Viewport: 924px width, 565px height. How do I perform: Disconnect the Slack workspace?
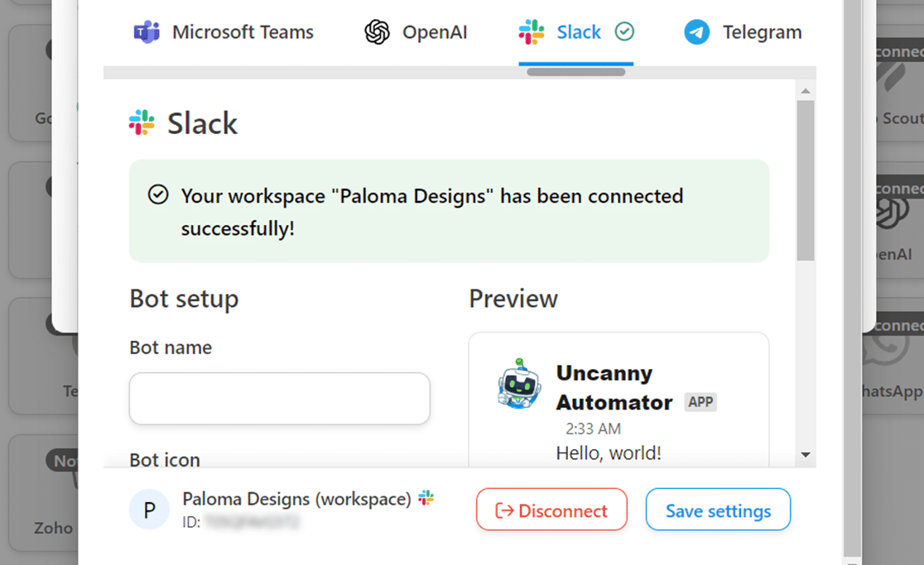coord(551,510)
